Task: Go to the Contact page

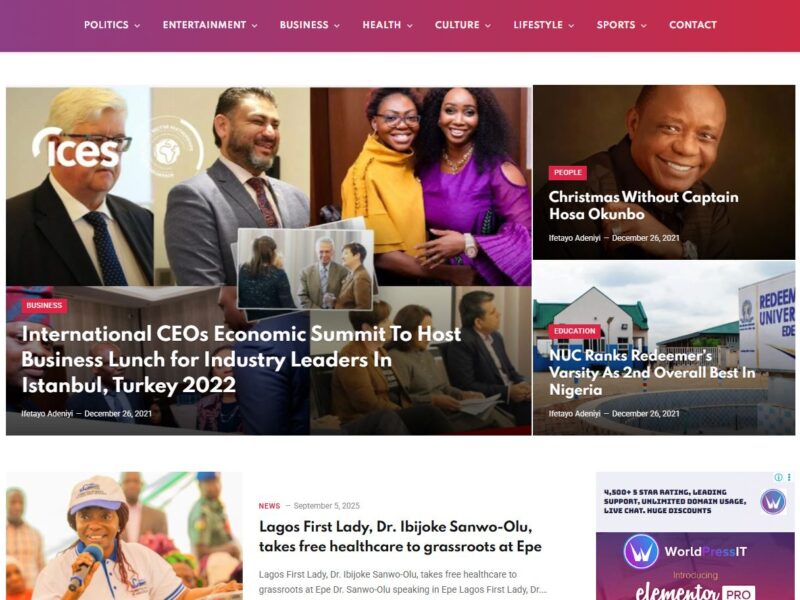Action: click(x=692, y=25)
